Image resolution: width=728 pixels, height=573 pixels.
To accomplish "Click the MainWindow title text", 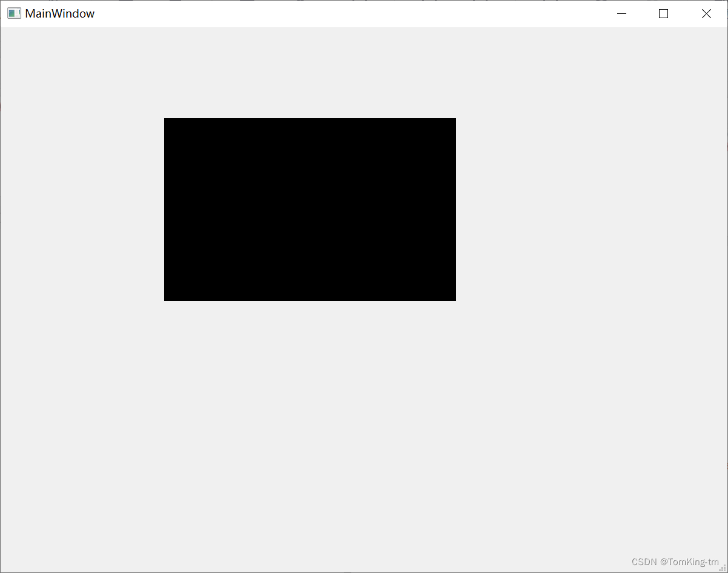I will pyautogui.click(x=58, y=13).
